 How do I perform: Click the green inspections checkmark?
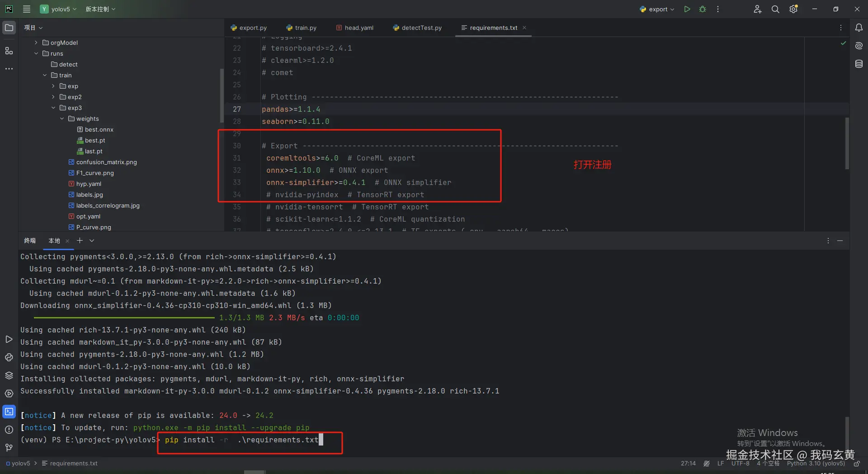pos(843,43)
